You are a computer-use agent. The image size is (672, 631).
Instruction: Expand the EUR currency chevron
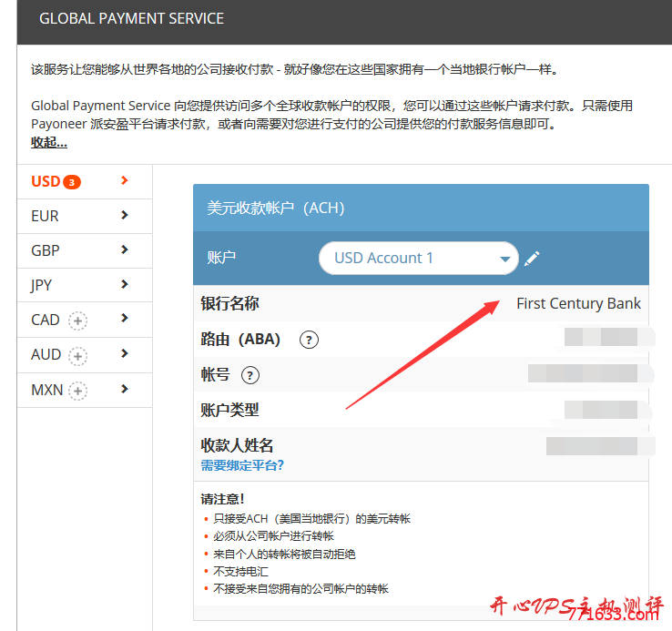click(125, 216)
